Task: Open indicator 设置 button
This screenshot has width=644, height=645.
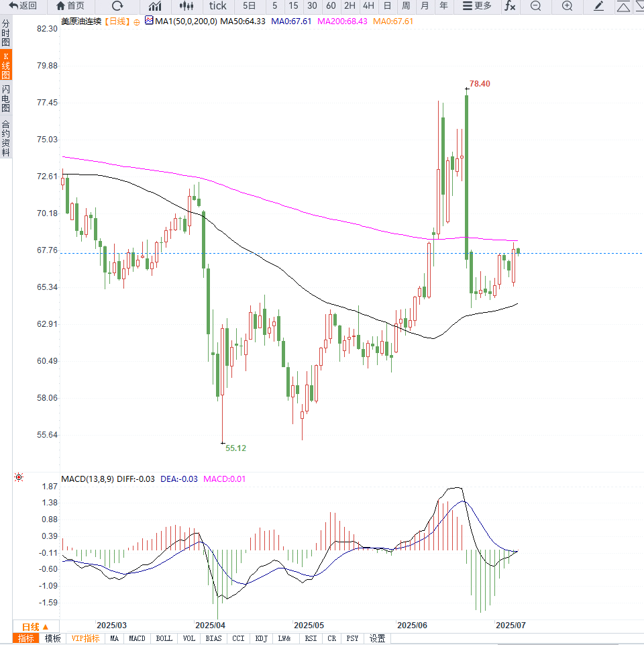Action: click(378, 638)
